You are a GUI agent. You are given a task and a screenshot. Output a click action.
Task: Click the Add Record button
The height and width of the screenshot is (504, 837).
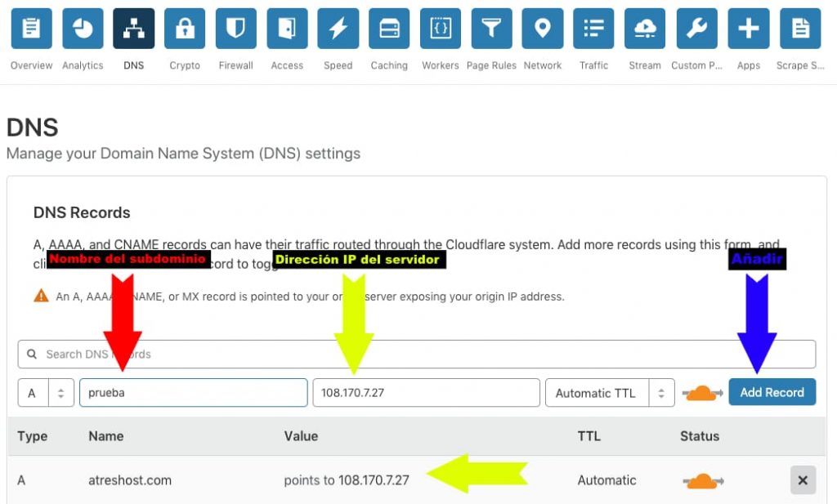click(x=772, y=392)
